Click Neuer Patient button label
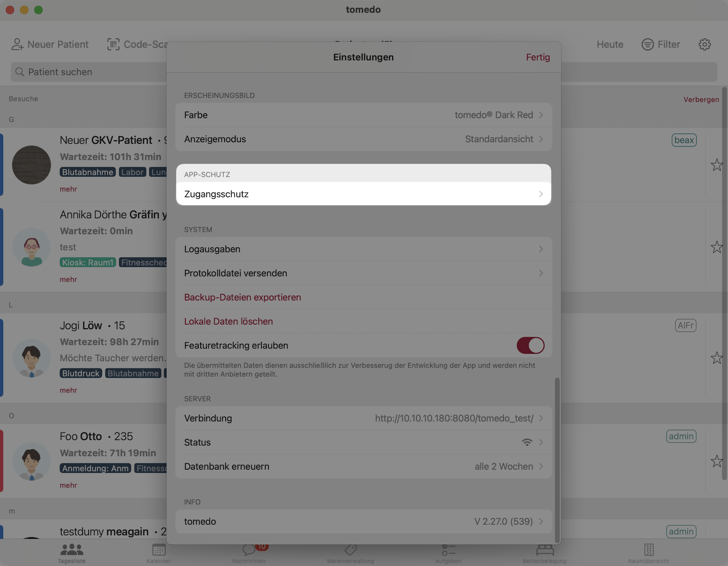The height and width of the screenshot is (566, 728). tap(58, 44)
